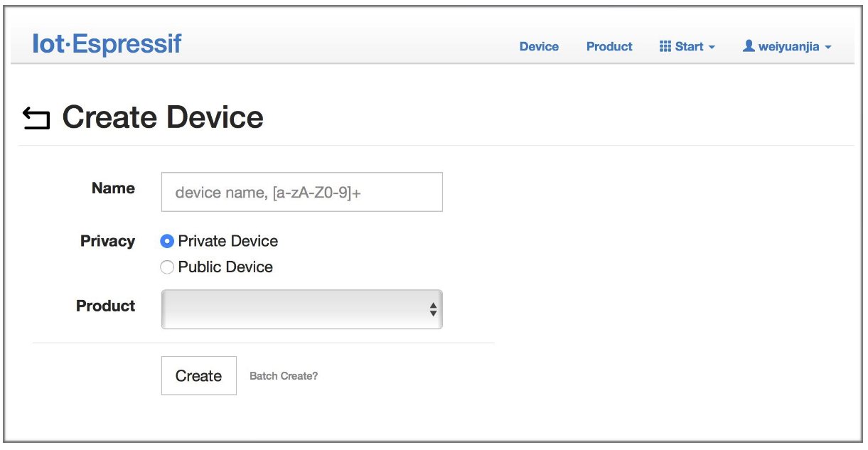
Task: Select the Private Device radio button
Action: [x=167, y=242]
